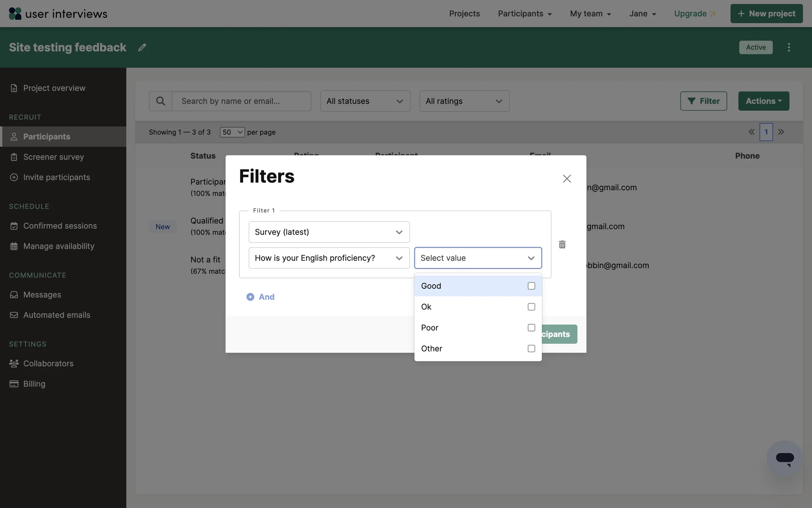Delete Filter 1 with the trash icon

(562, 244)
